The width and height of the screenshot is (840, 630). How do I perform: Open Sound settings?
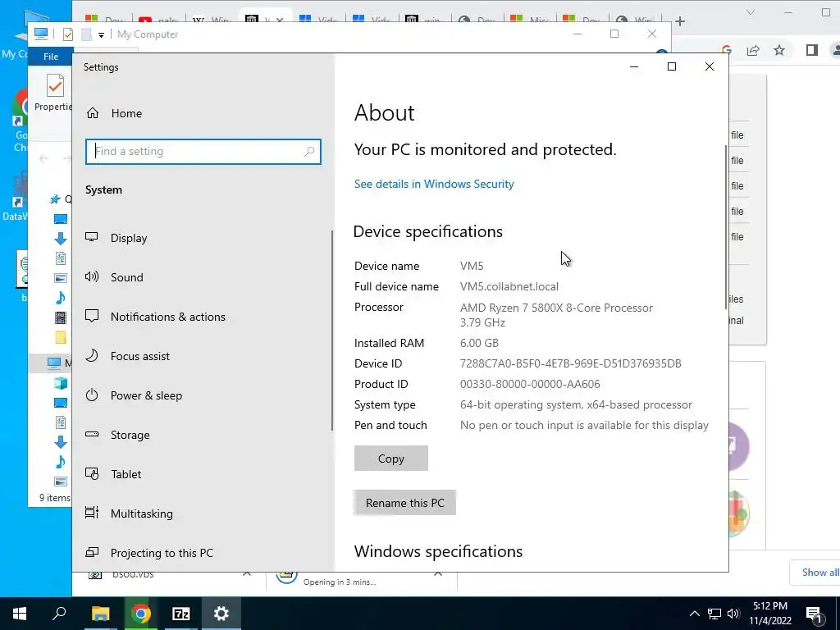coord(114,277)
